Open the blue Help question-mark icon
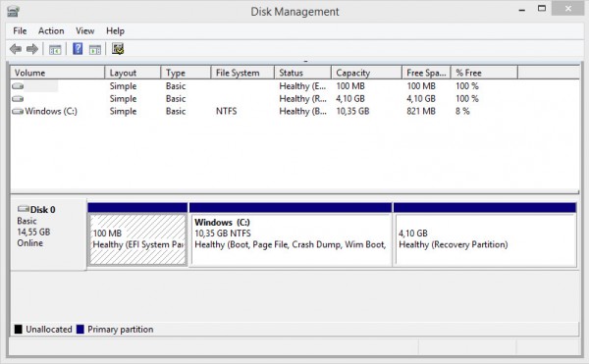Viewport: 589px width, 364px height. pos(78,49)
